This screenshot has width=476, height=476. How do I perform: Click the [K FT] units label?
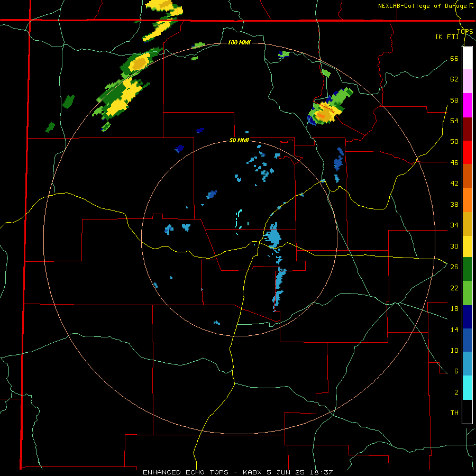447,37
